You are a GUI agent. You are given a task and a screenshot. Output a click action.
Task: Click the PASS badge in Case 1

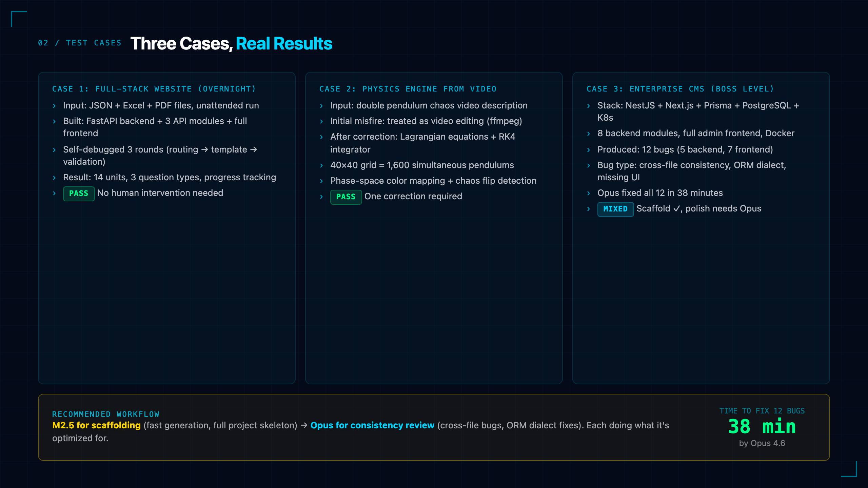pos(79,194)
